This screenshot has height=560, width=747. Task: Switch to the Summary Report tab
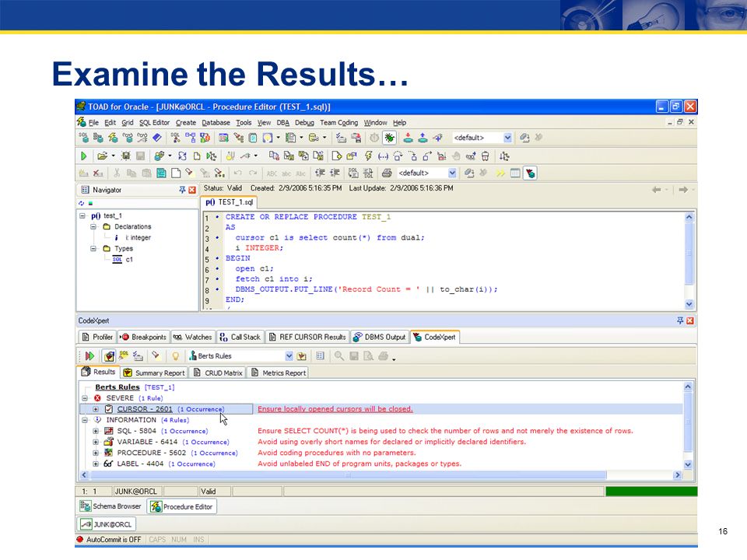(154, 373)
